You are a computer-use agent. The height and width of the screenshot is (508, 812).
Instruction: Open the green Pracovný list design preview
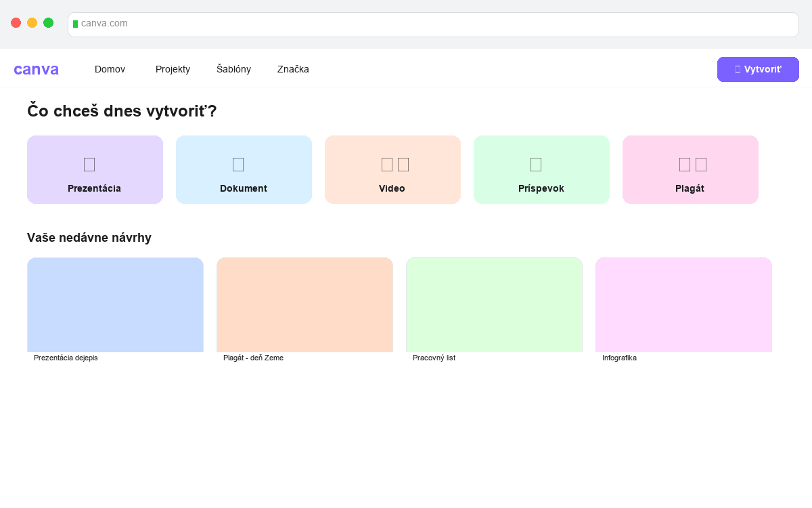494,305
